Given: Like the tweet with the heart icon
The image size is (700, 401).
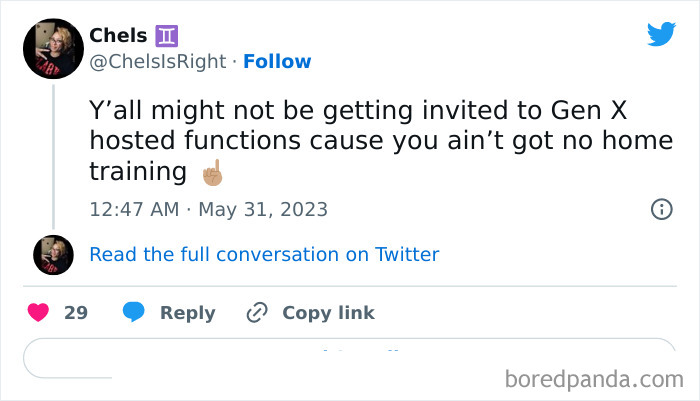Looking at the screenshot, I should point(39,313).
